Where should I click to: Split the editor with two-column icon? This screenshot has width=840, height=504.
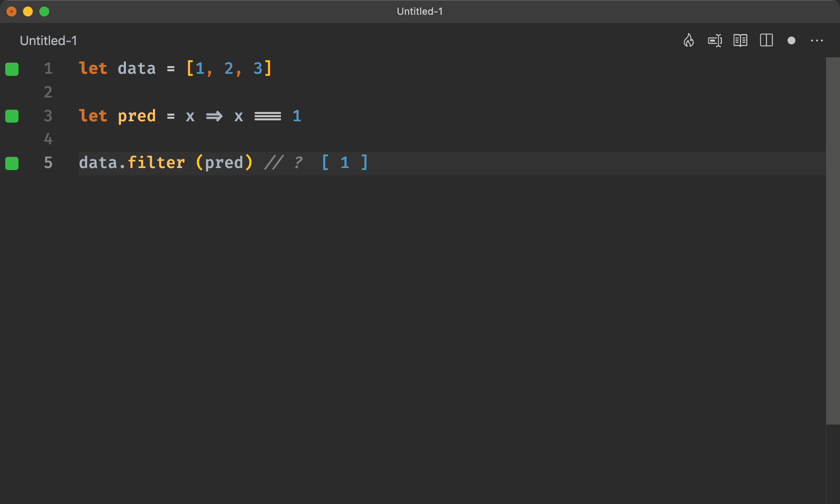point(766,41)
